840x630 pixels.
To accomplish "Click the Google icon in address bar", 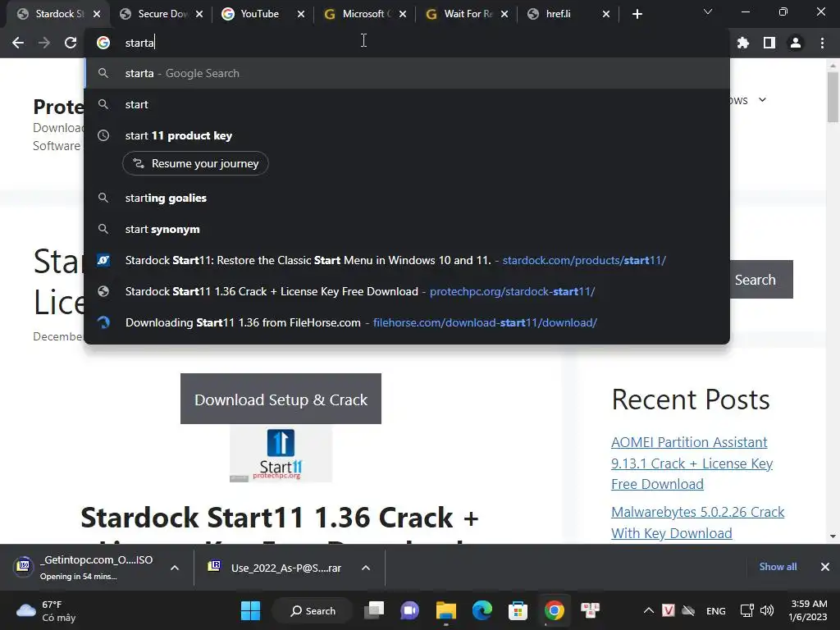I will click(103, 43).
